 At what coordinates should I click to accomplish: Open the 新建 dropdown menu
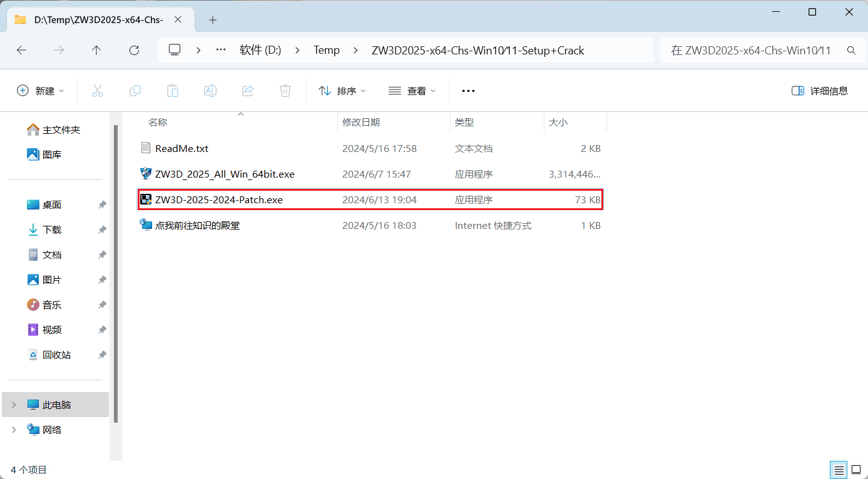pyautogui.click(x=41, y=91)
